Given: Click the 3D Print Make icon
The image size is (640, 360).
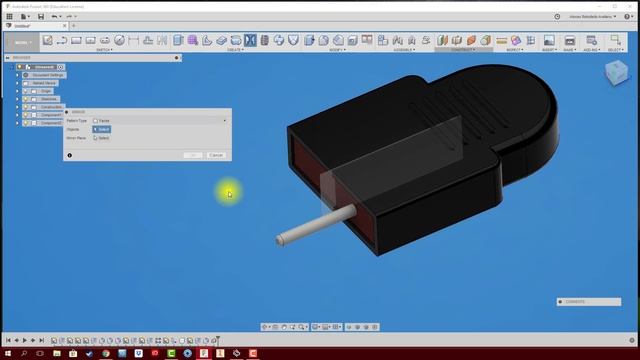Looking at the screenshot, I should coord(570,40).
